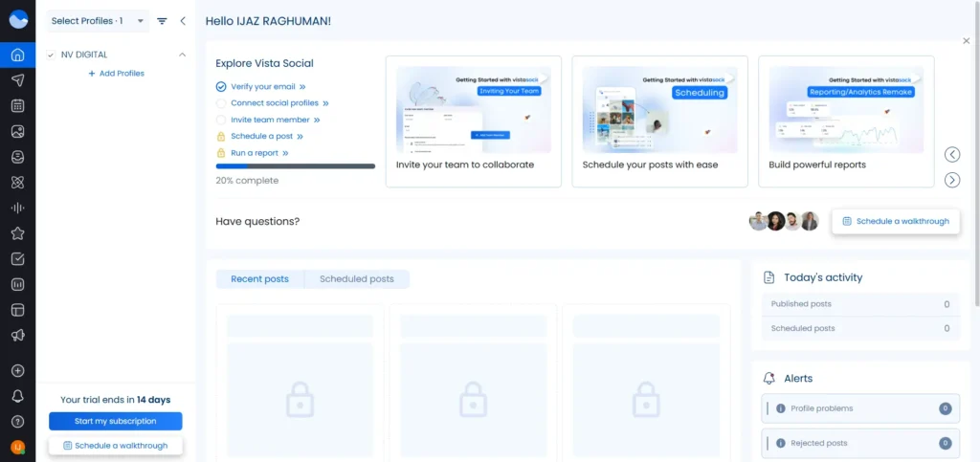
Task: Open the Schedule your posts video thumbnail
Action: (x=659, y=110)
